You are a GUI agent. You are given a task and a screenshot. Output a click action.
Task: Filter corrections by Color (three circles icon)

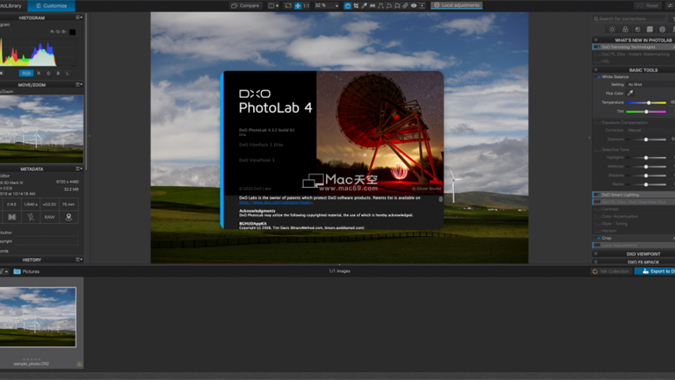(625, 29)
